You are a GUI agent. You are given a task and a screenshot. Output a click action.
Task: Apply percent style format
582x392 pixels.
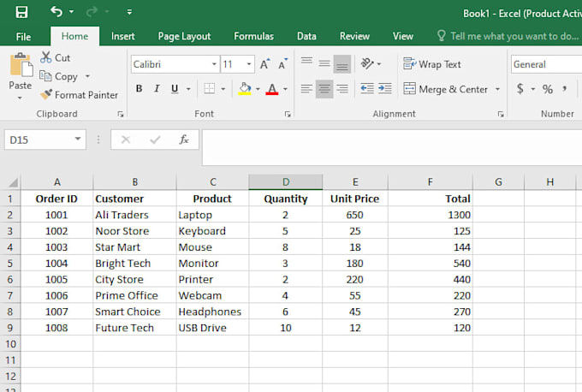click(x=547, y=89)
